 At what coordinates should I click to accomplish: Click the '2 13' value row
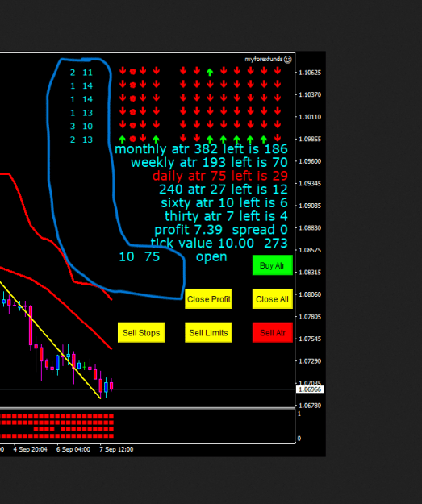pyautogui.click(x=81, y=140)
